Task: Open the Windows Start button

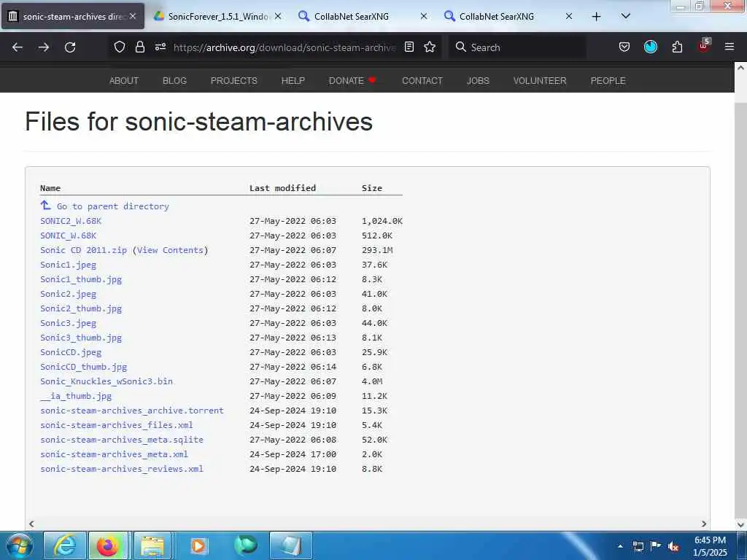Action: point(19,545)
